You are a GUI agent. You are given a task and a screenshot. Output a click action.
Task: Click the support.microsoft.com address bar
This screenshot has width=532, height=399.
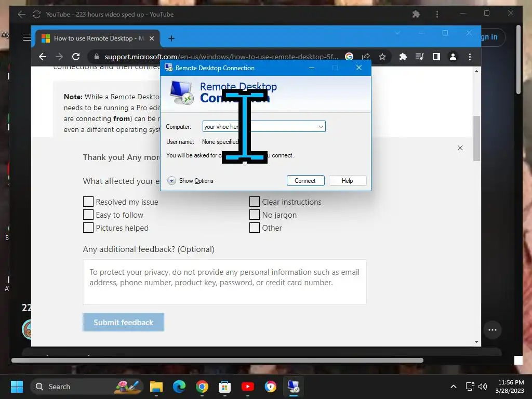point(220,57)
